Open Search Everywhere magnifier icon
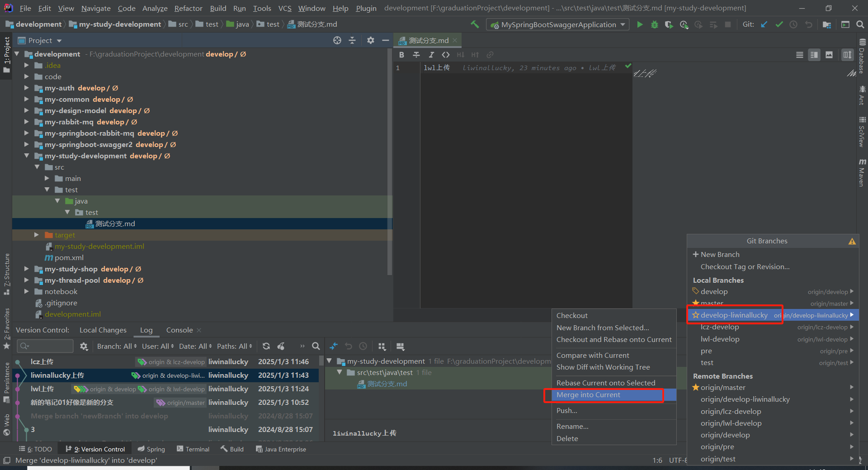Image resolution: width=868 pixels, height=470 pixels. tap(860, 24)
